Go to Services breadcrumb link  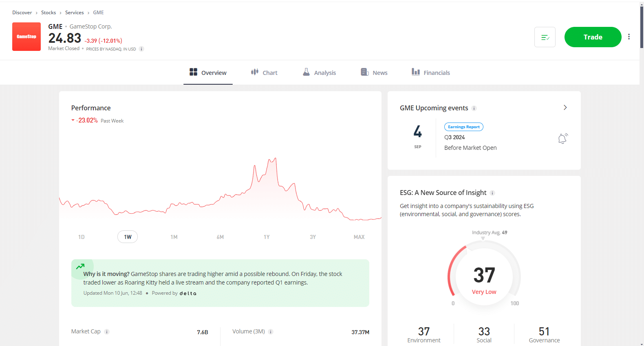(74, 13)
